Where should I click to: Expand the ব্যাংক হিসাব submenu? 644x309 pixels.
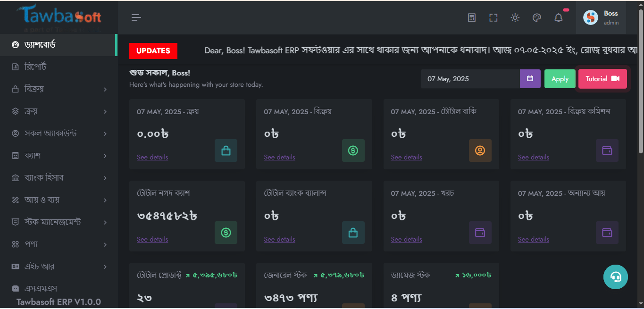(59, 178)
